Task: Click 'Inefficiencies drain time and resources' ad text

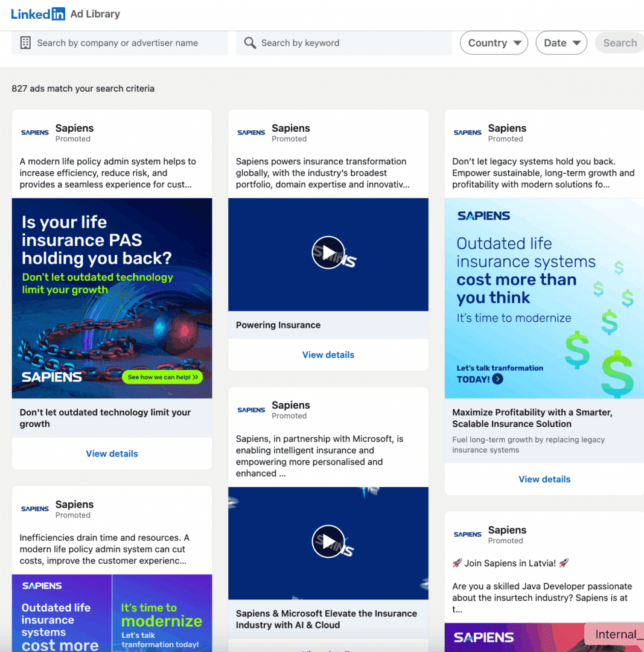Action: (104, 549)
